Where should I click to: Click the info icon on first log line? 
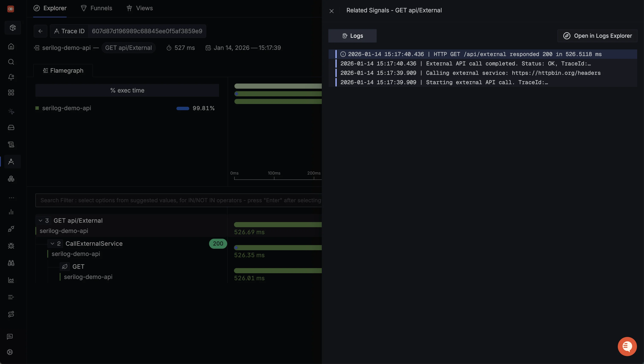(x=343, y=54)
